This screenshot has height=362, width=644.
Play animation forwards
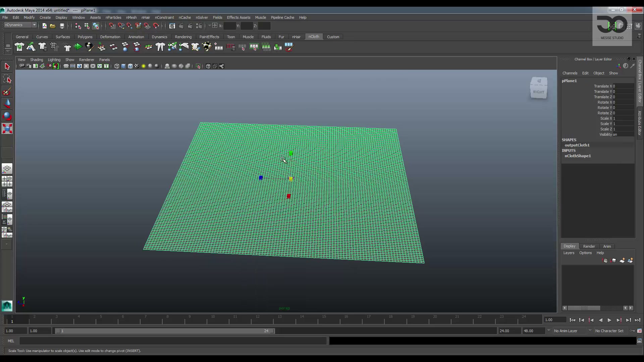coord(609,320)
